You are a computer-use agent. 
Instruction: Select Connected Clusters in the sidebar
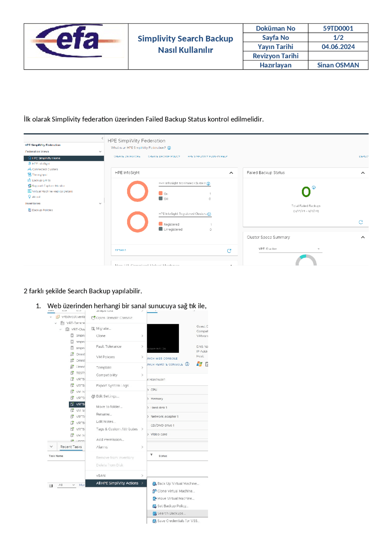click(x=45, y=169)
